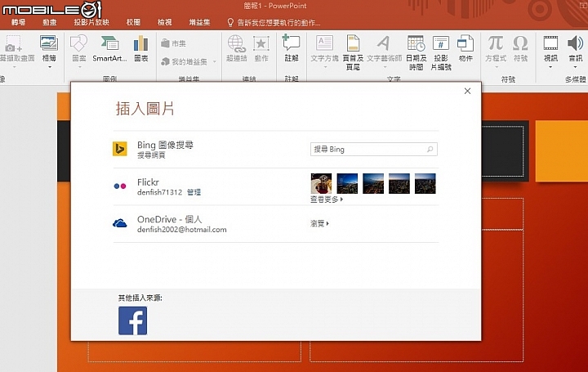Screen dimensions: 588x372
Task: Click the Flickr service name
Action: tap(148, 182)
